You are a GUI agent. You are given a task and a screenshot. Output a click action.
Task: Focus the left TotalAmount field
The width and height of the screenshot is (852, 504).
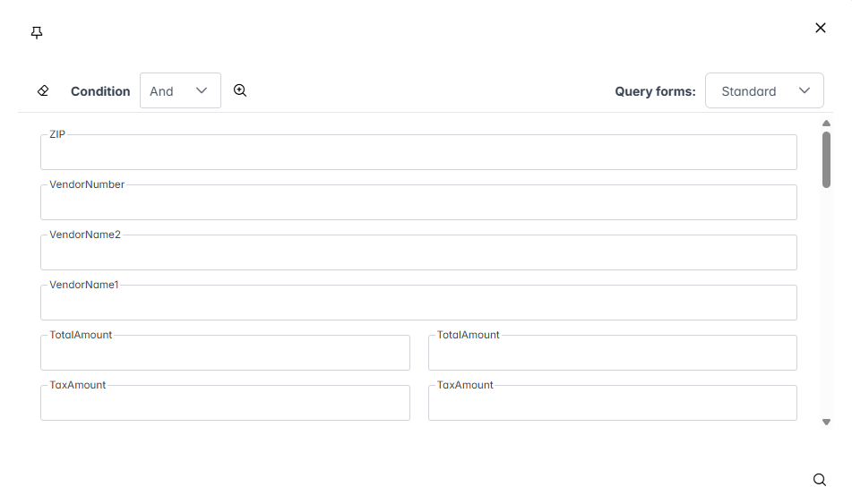coord(225,355)
